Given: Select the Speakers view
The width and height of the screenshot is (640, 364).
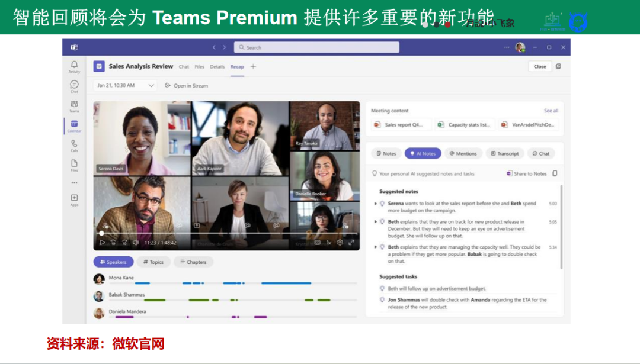Looking at the screenshot, I should tap(113, 262).
